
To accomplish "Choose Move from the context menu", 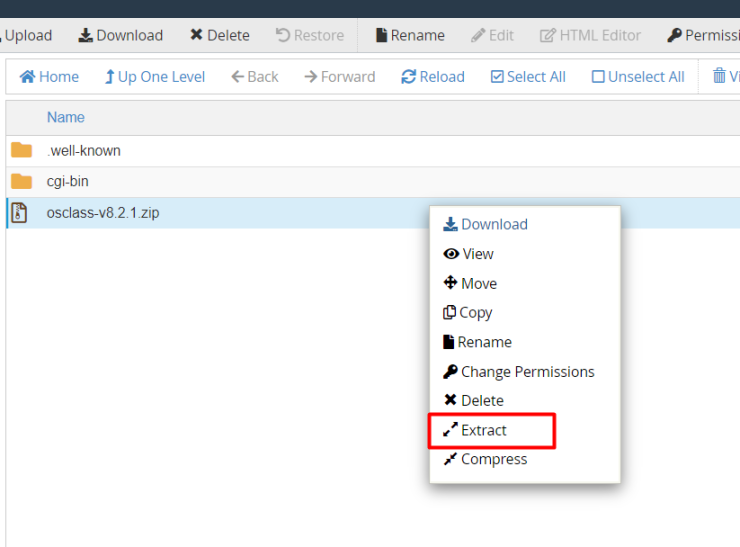I will pos(470,283).
